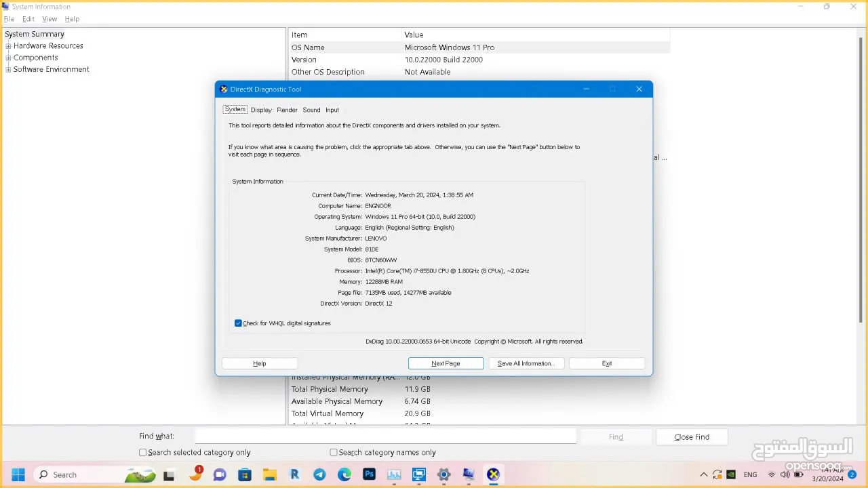Screen dimensions: 868x488
Task: Switch to System Information taskbar icon
Action: (469, 474)
